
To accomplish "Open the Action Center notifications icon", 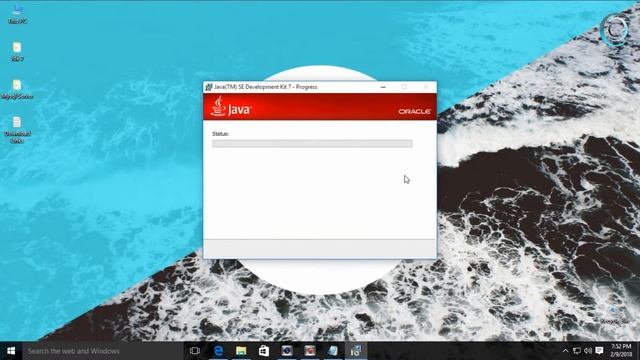I will (x=599, y=351).
